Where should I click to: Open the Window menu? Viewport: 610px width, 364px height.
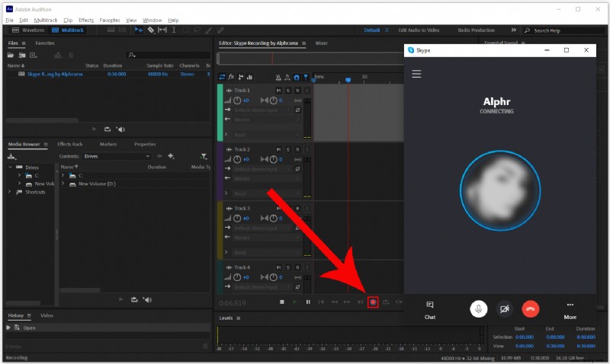click(x=152, y=20)
